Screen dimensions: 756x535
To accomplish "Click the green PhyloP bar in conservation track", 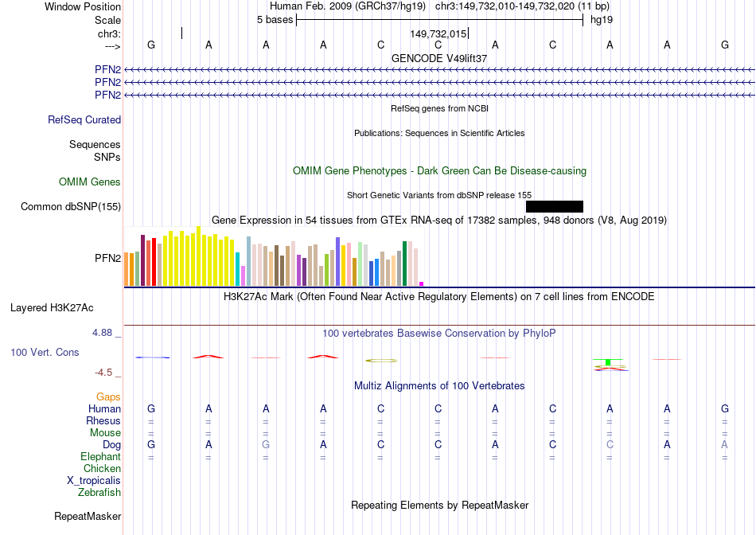I will (x=608, y=361).
